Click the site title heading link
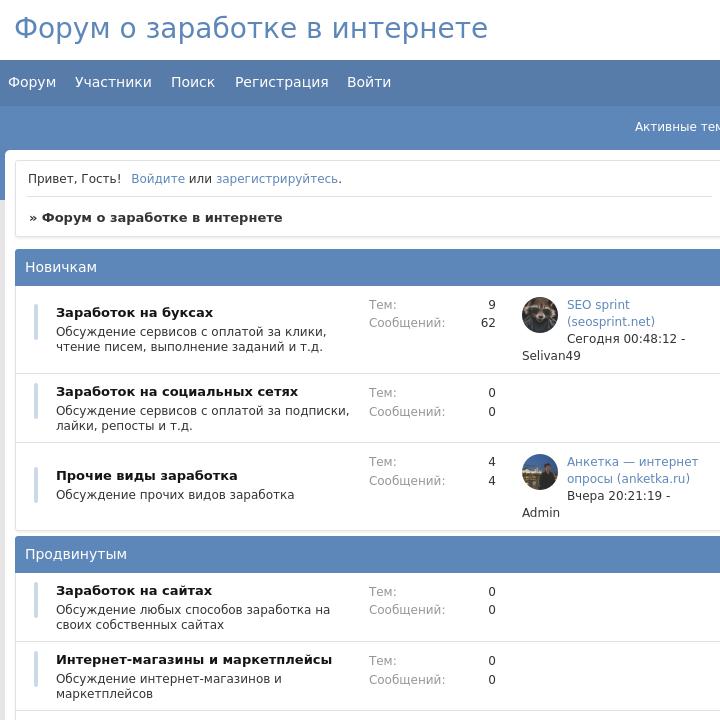This screenshot has height=720, width=720. point(251,28)
